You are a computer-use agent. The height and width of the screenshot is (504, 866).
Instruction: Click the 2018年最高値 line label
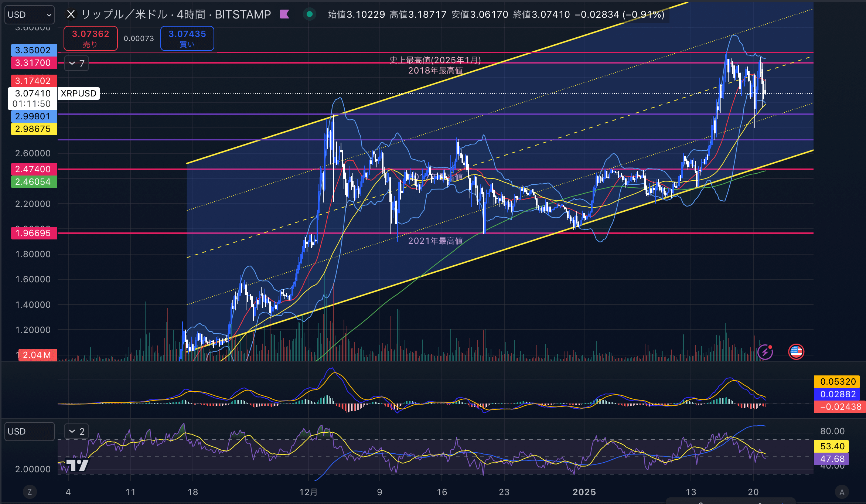click(435, 71)
